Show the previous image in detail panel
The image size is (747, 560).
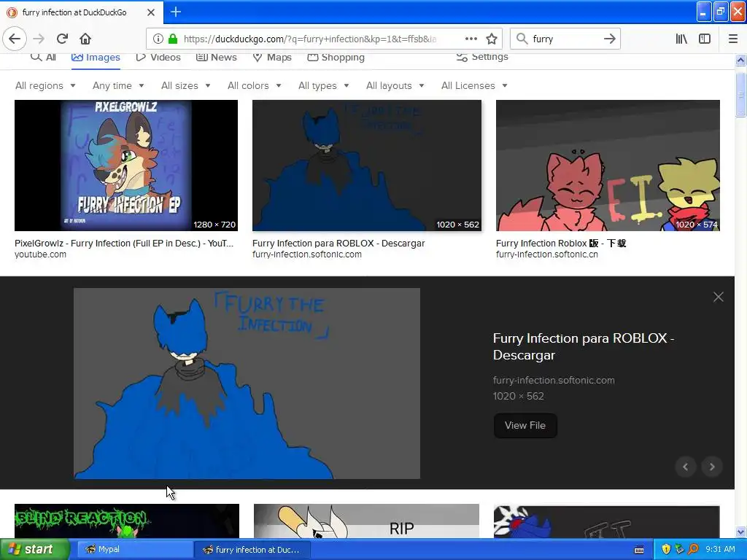coord(685,467)
